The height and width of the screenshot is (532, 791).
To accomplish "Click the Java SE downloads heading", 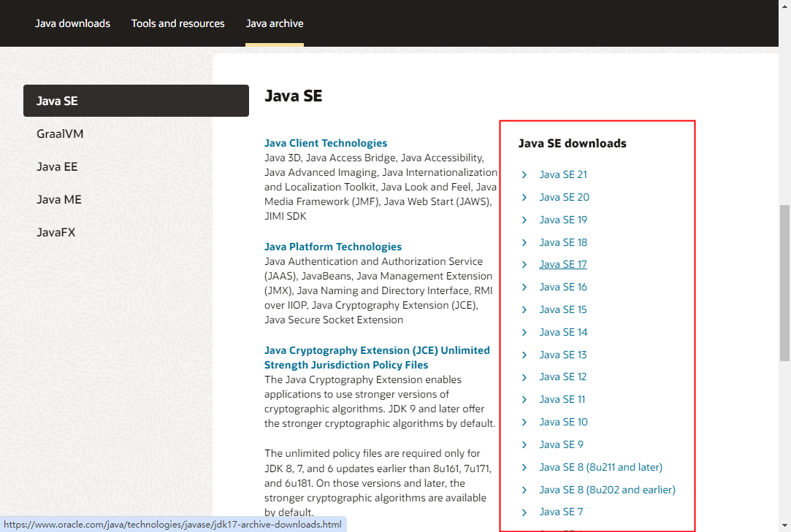I will click(x=572, y=144).
